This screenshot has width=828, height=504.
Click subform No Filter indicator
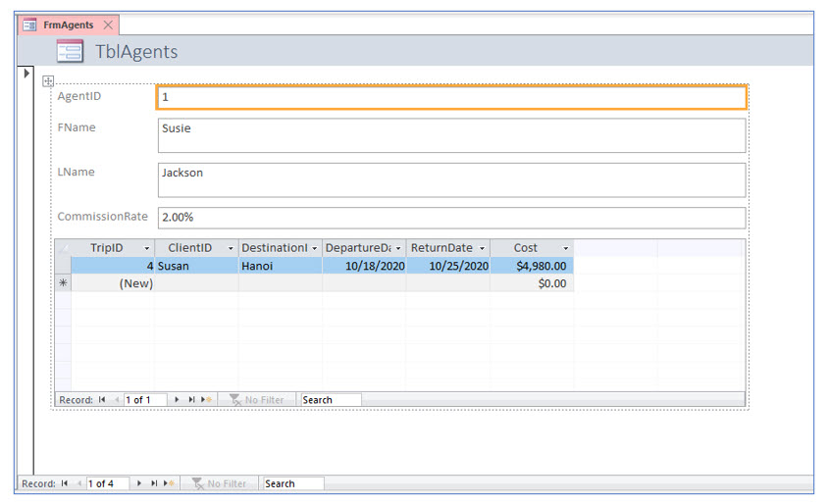pos(257,399)
